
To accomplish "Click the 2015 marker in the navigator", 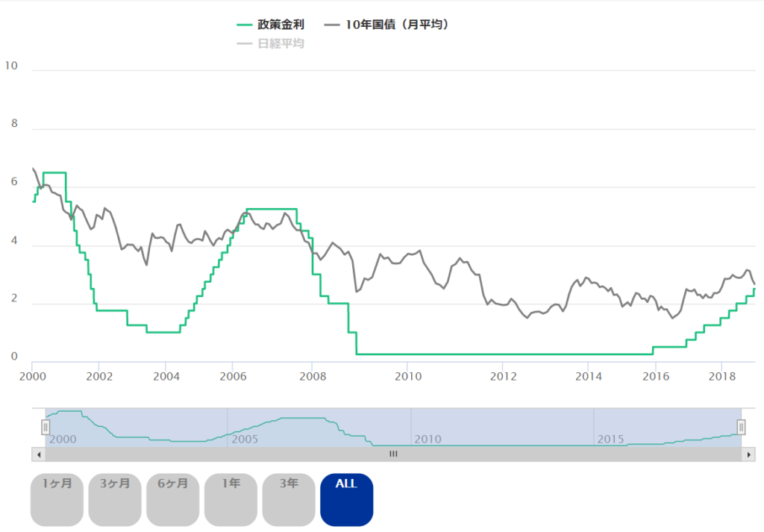I will pyautogui.click(x=610, y=439).
